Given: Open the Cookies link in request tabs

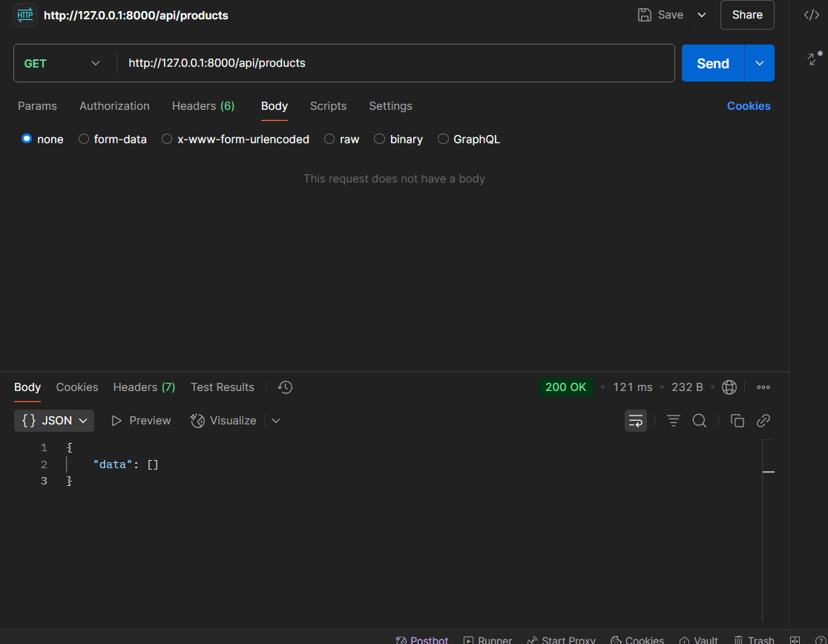Looking at the screenshot, I should pos(748,106).
